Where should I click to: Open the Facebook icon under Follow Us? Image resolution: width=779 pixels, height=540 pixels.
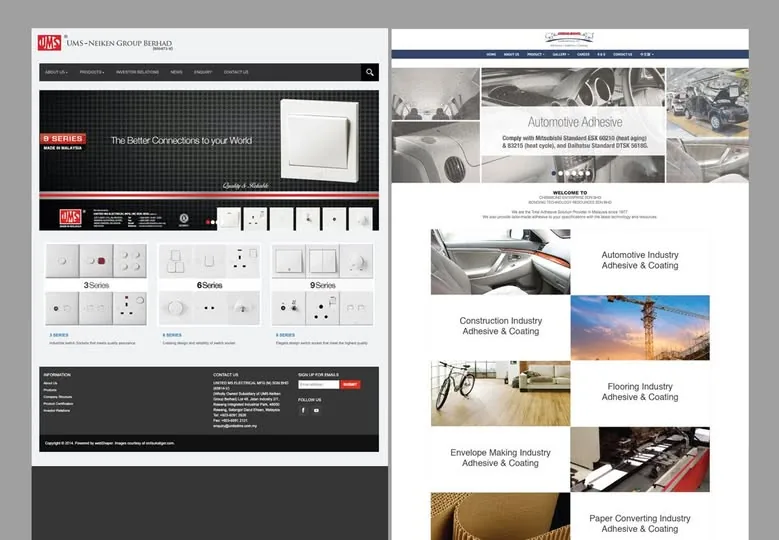[x=303, y=410]
